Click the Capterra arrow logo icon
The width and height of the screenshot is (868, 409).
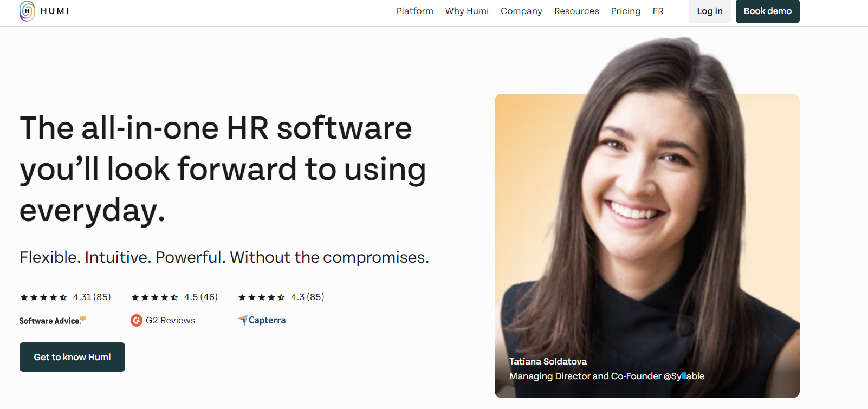pyautogui.click(x=243, y=320)
